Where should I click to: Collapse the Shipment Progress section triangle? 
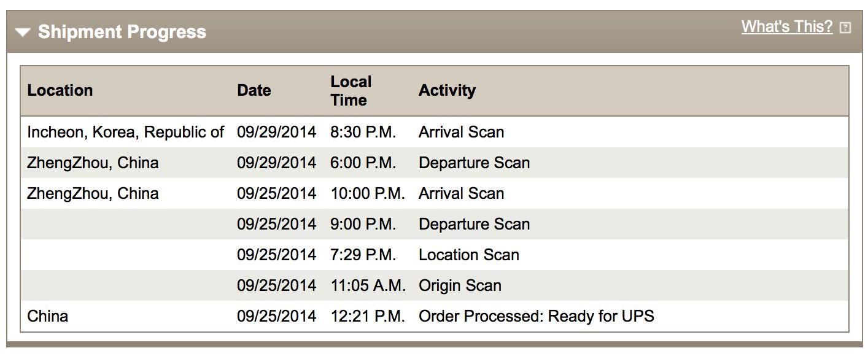click(23, 33)
